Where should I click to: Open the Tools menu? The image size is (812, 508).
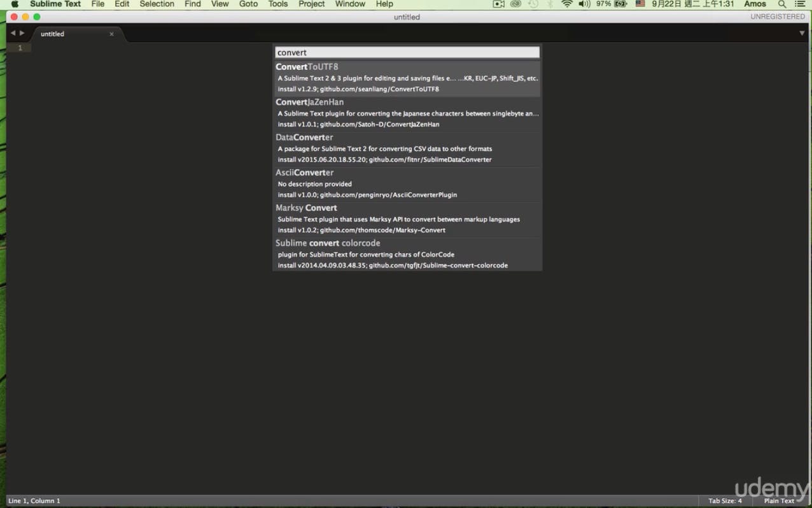(278, 4)
